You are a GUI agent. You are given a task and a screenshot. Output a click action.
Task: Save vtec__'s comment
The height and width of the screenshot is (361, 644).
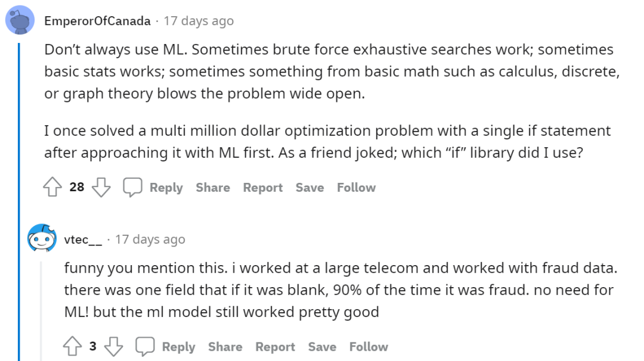(322, 347)
